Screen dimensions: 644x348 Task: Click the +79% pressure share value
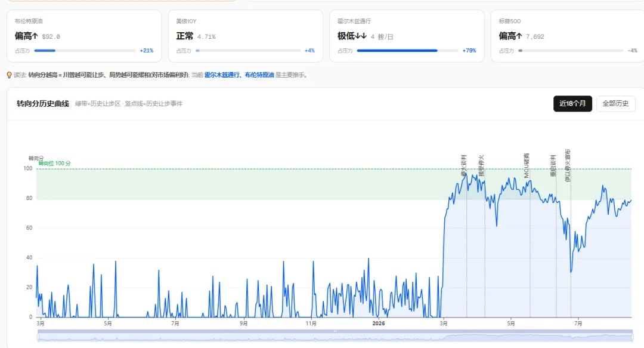(x=469, y=51)
